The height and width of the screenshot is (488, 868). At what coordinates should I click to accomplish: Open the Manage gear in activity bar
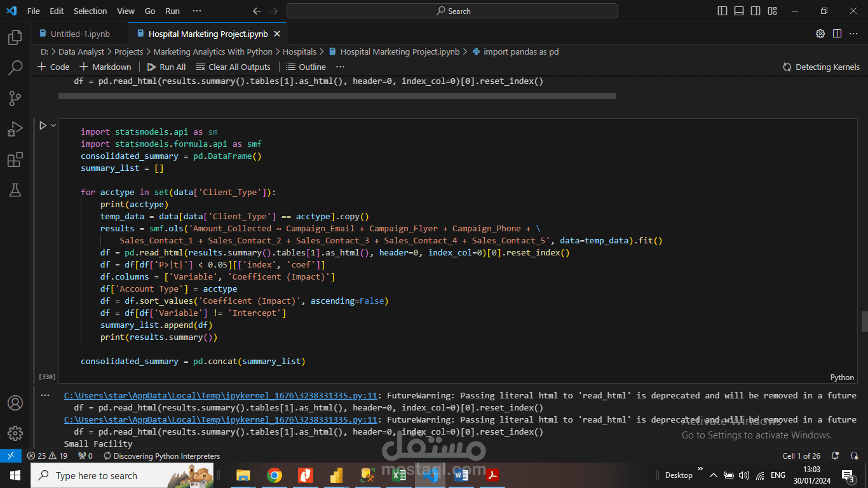point(15,433)
